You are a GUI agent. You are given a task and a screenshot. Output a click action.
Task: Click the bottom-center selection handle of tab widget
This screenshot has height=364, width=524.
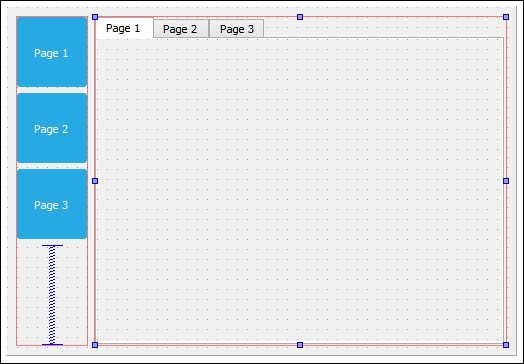pyautogui.click(x=300, y=345)
